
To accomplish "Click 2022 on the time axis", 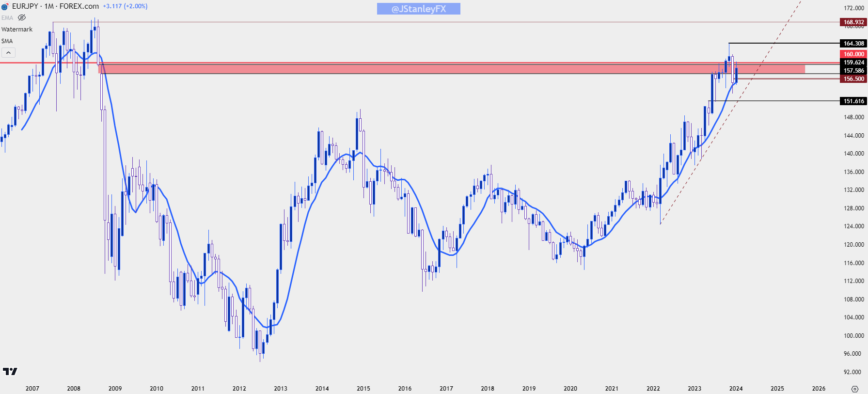I will 653,389.
